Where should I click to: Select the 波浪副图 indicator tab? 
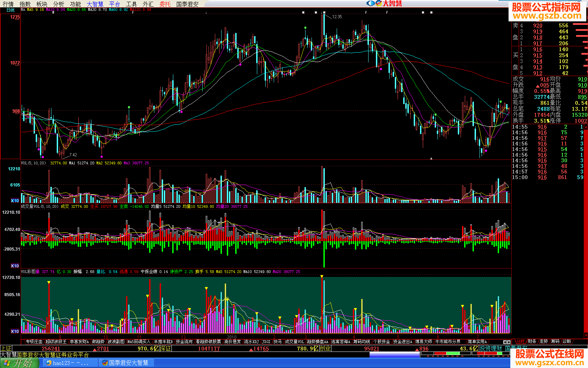[x=116, y=341]
